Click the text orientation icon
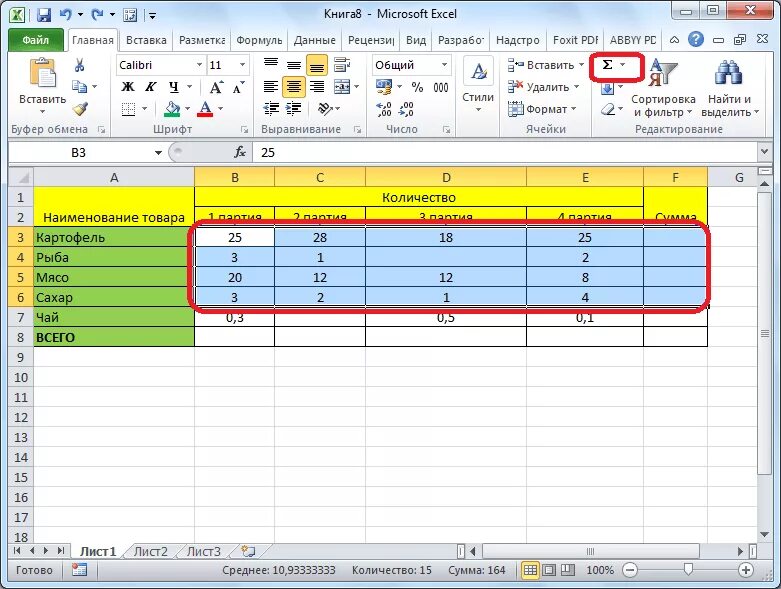This screenshot has height=589, width=781. [x=325, y=109]
